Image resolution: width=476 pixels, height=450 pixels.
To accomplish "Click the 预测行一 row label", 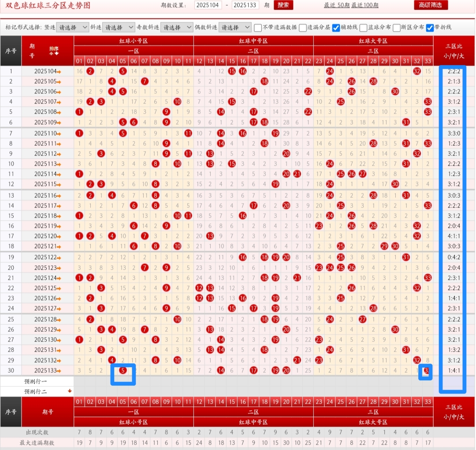I will pyautogui.click(x=36, y=381).
